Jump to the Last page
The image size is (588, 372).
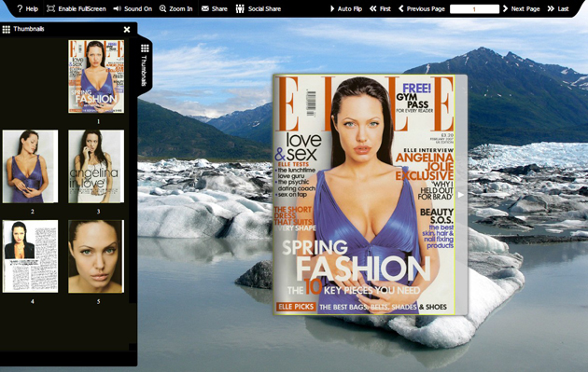pos(558,8)
